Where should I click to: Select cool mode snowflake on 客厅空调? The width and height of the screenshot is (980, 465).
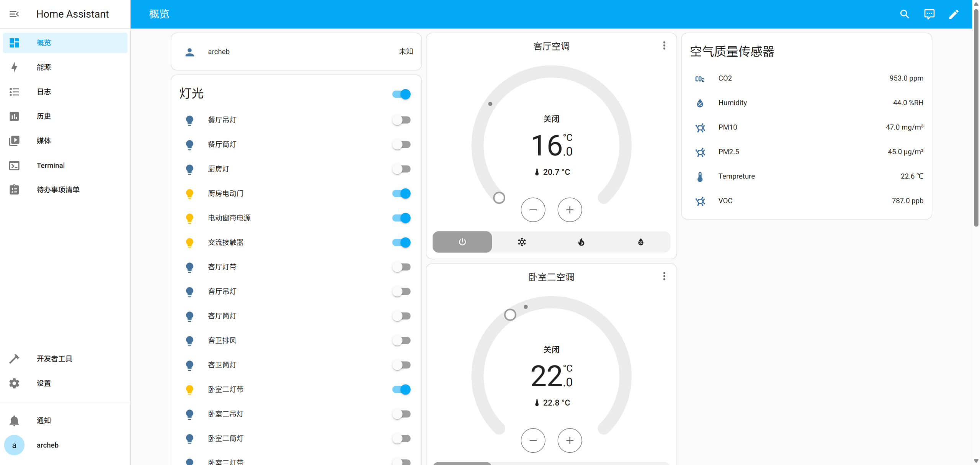(522, 242)
